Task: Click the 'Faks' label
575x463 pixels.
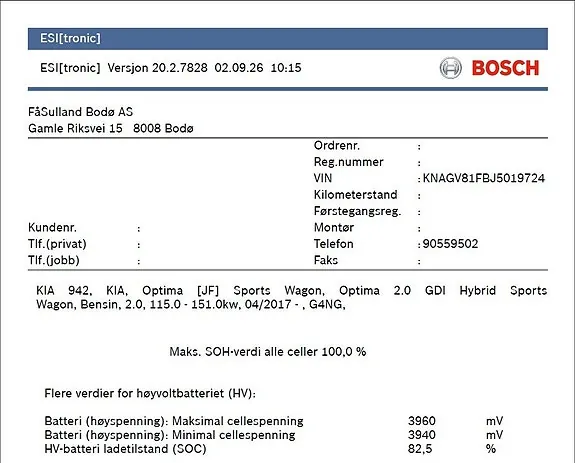Action: (x=326, y=260)
